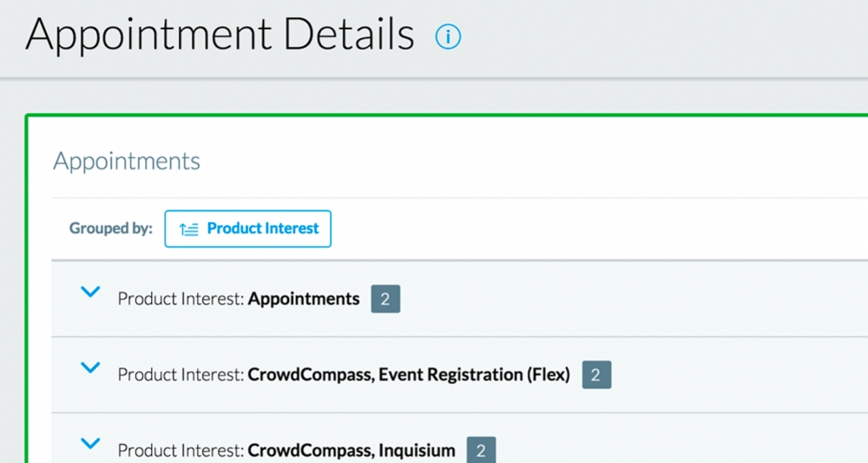Select the CrowdCompass, Event Registration (Flex) name

coord(409,375)
